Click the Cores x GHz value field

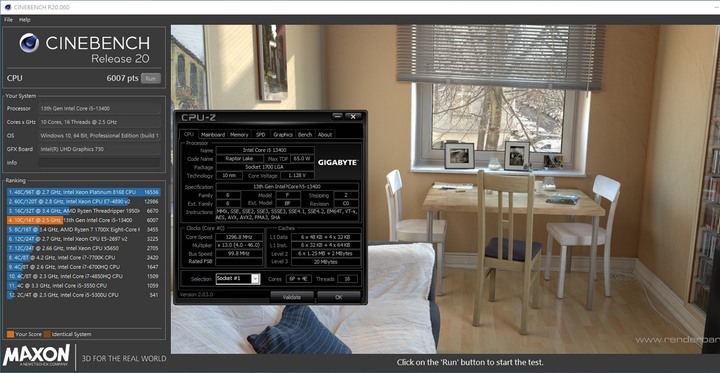click(x=99, y=122)
